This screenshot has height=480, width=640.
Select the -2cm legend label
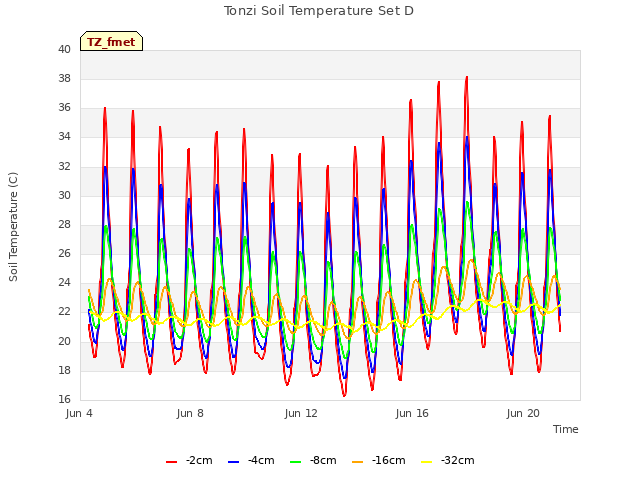[x=199, y=460]
